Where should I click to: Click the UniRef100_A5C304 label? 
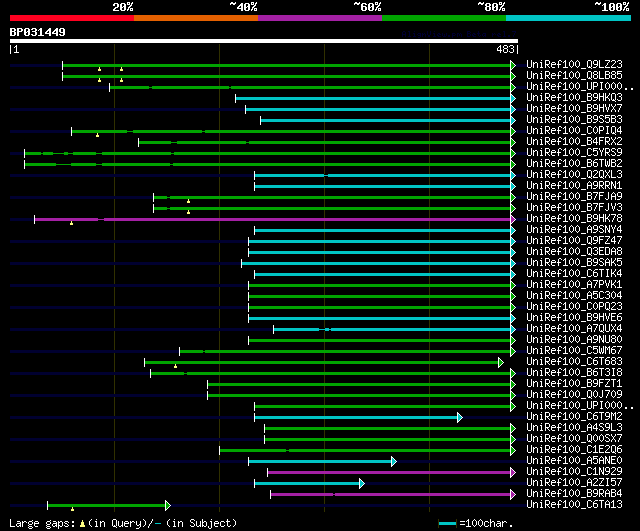(x=574, y=296)
